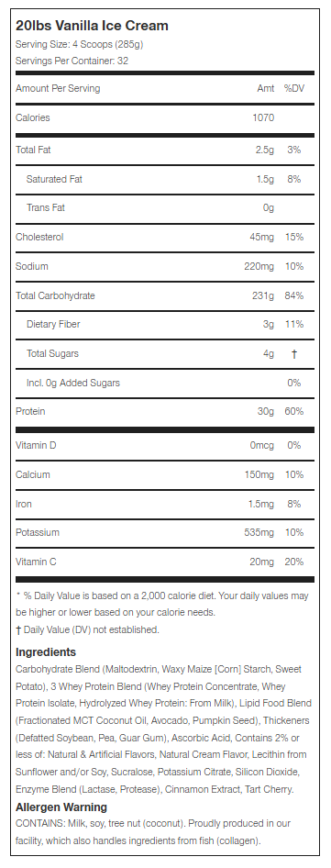Click the Incl. 0g Added Sugars line

tap(73, 383)
